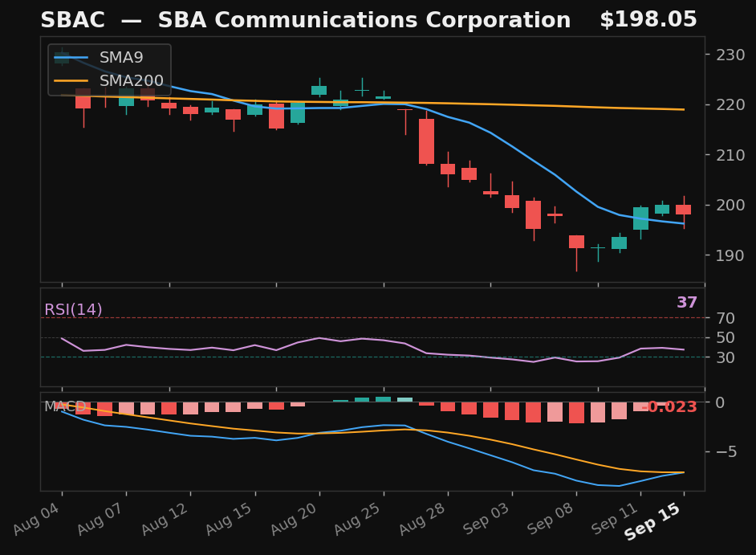Click the Aug 04 date label
Viewport: 756px width, 555px height.
tap(38, 518)
